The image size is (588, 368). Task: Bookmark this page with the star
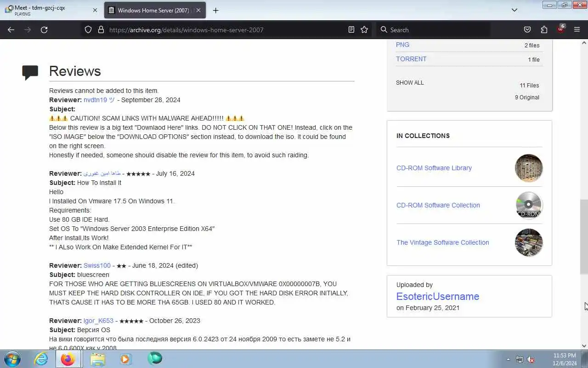pos(364,29)
